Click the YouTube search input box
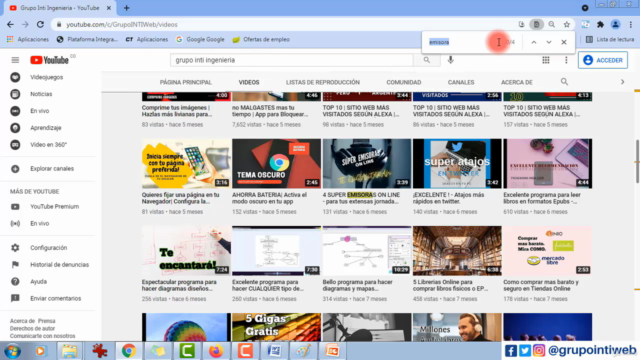 292,60
